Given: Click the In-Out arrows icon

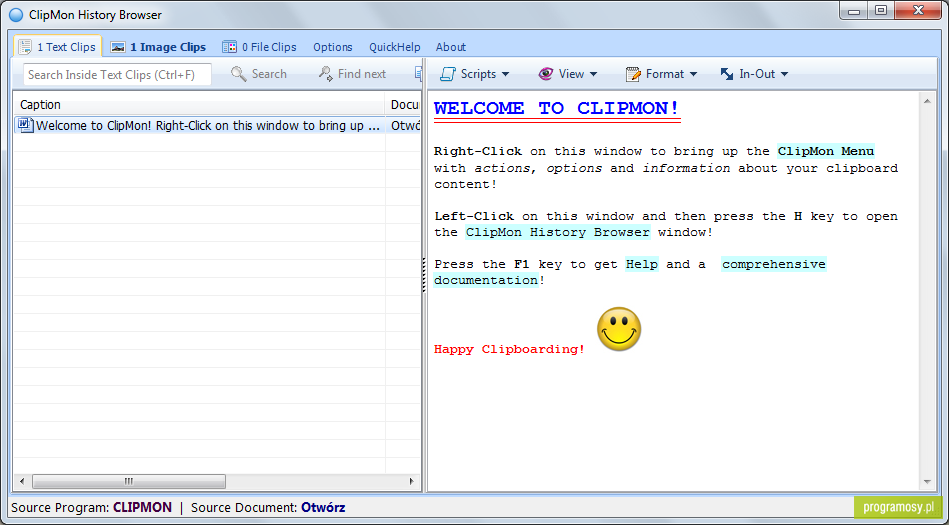Looking at the screenshot, I should coord(727,74).
